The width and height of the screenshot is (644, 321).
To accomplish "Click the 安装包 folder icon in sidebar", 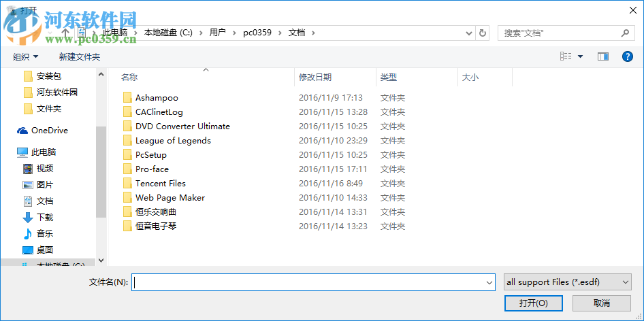I will [28, 76].
